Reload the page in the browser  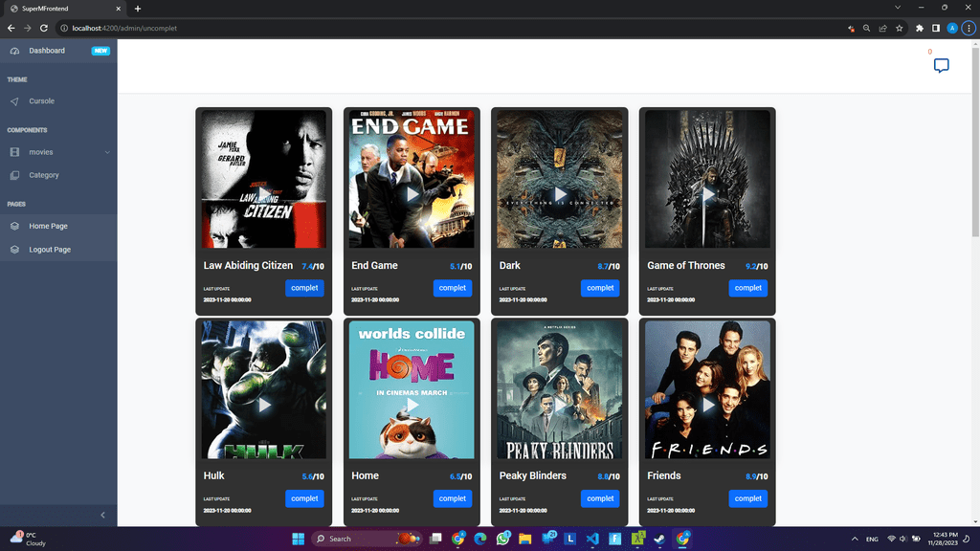44,28
